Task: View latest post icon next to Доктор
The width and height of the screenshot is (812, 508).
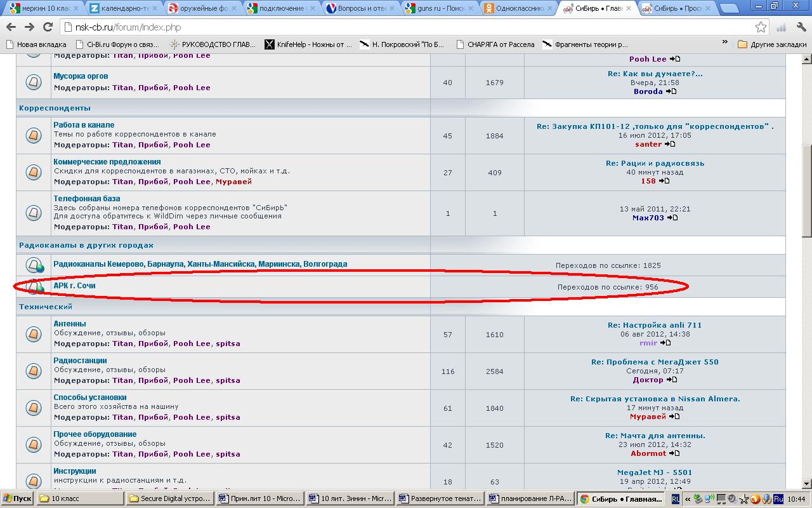Action: [672, 380]
